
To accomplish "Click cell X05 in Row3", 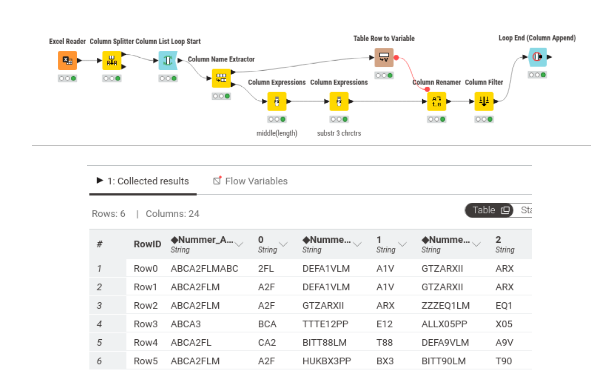I will 504,324.
